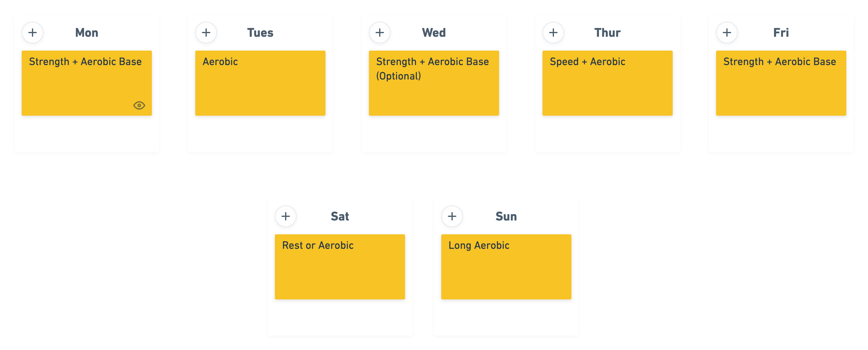The width and height of the screenshot is (868, 350).
Task: Add a card to the Thur column
Action: (553, 33)
